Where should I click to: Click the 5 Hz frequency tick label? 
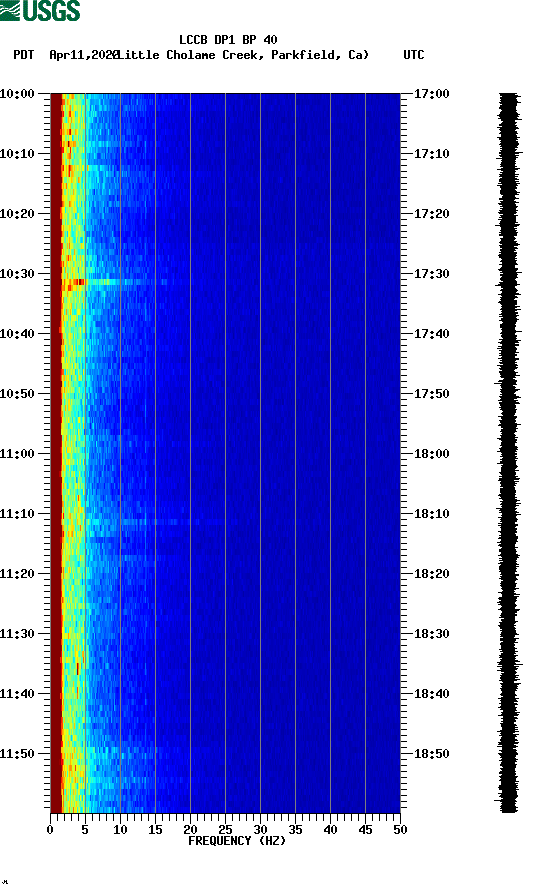(x=85, y=830)
